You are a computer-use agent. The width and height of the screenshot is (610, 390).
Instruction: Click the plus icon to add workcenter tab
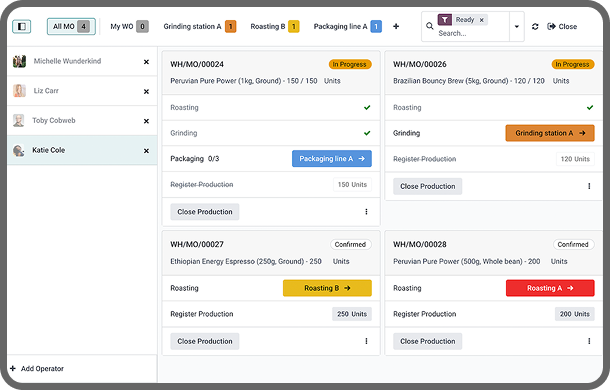pos(396,26)
